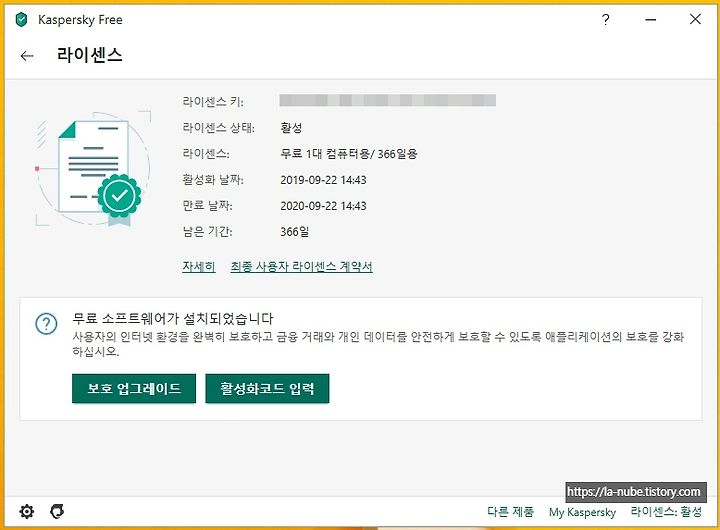Open the 최종 사용자 라이센스 계약서 link

point(301,266)
